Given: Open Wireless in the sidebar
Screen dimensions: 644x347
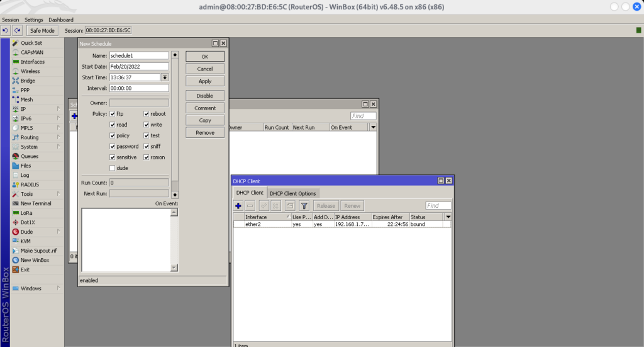Looking at the screenshot, I should point(30,71).
